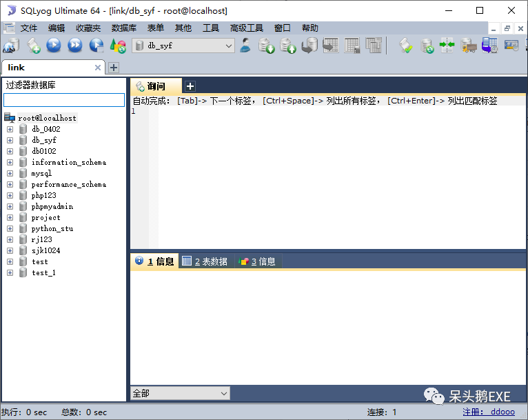Click the Execute All Queries icon
Screen dimensions: 528x420
[74, 46]
